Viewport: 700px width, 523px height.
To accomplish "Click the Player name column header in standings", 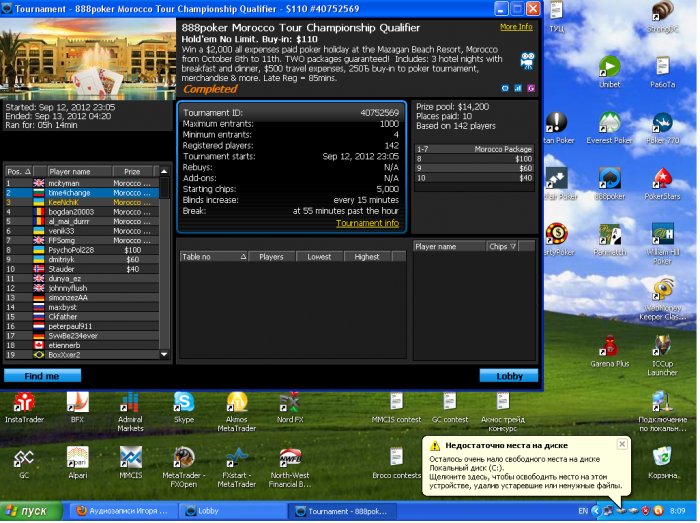I will point(79,171).
